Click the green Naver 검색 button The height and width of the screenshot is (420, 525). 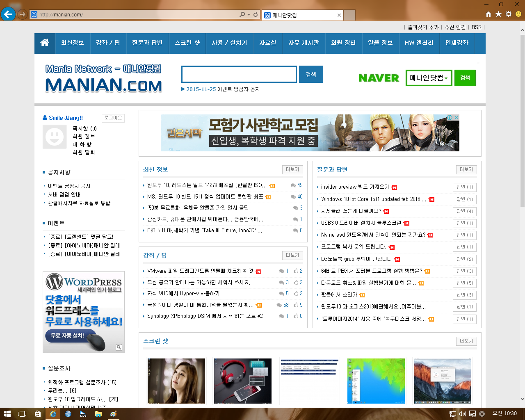pos(465,78)
